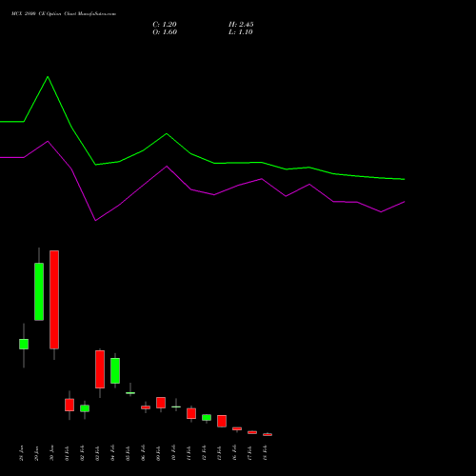Click the "29 Jan" date axis label

point(36,453)
